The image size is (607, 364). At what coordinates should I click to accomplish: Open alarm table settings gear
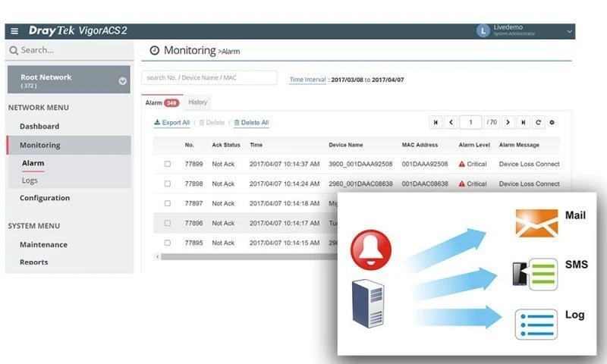tap(552, 122)
